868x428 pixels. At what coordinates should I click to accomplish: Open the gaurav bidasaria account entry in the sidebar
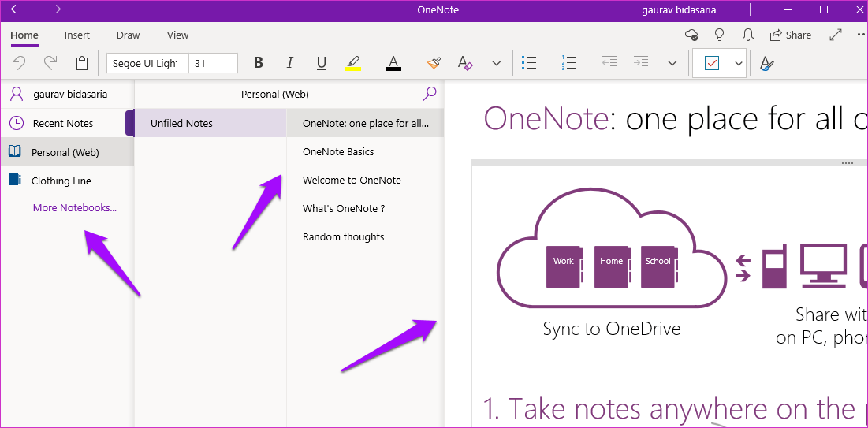coord(67,94)
